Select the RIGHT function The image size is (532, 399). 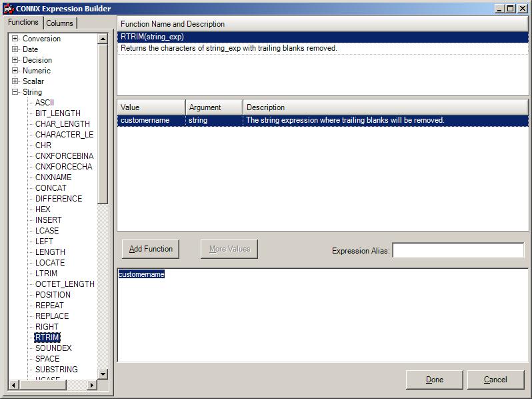(x=47, y=327)
